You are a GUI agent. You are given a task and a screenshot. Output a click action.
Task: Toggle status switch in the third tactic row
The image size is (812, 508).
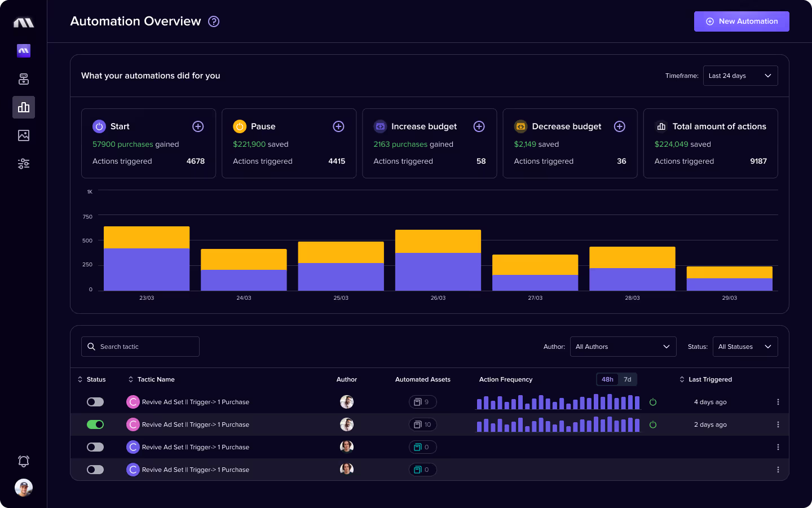[95, 447]
